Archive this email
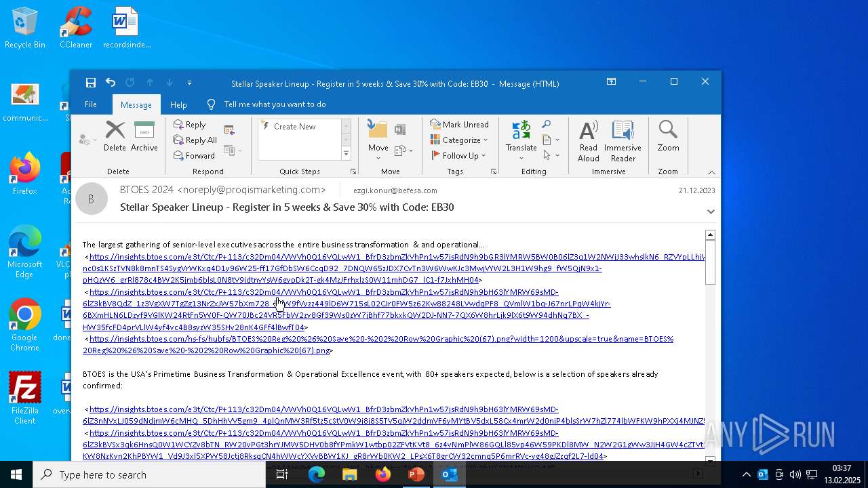The image size is (868, 488). [144, 136]
